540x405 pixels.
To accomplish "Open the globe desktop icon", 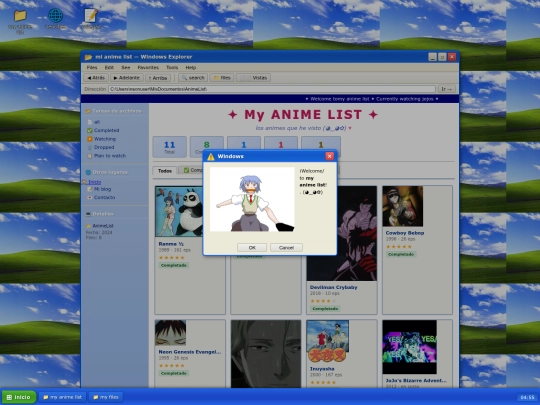I will (55, 16).
